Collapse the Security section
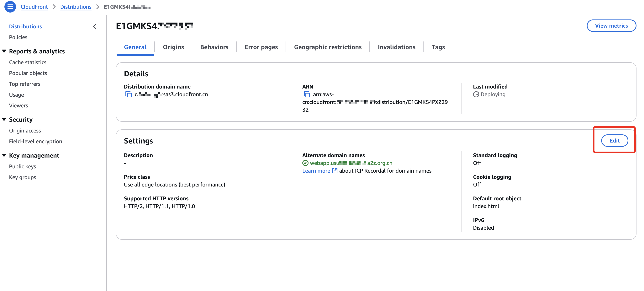 point(4,119)
